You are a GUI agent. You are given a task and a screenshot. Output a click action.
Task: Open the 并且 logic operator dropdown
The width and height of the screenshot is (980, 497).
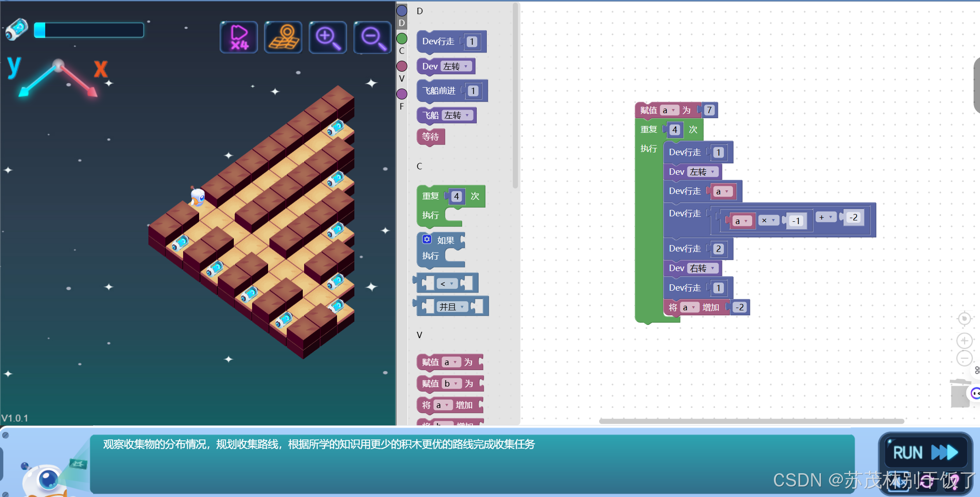[452, 307]
